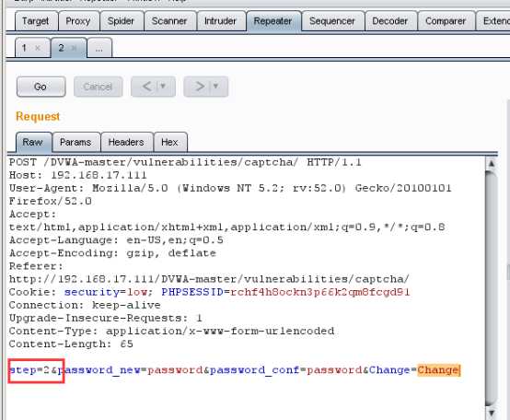Click the 'Host: 192.168.17.111' header line
510x420 pixels.
coord(78,175)
